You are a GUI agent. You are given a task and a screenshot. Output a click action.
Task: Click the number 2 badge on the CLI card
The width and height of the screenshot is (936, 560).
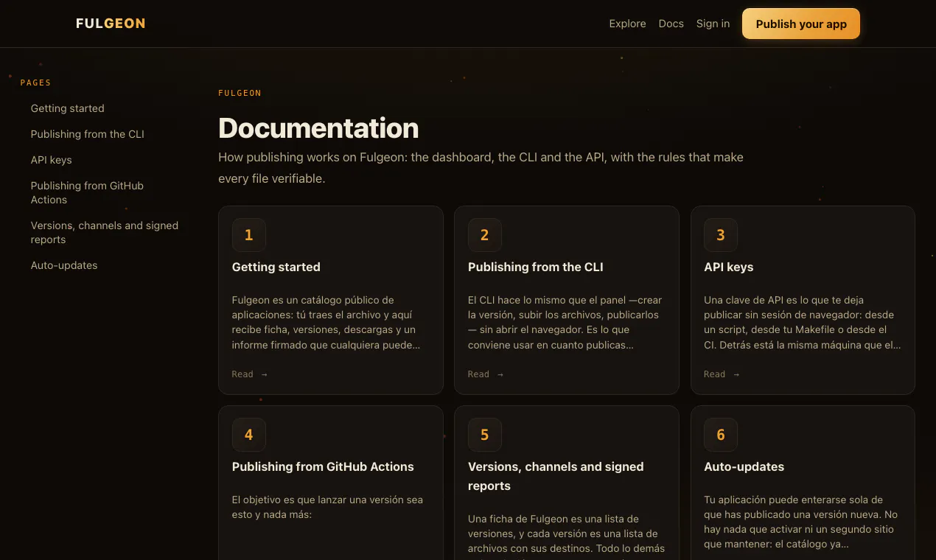(x=485, y=235)
